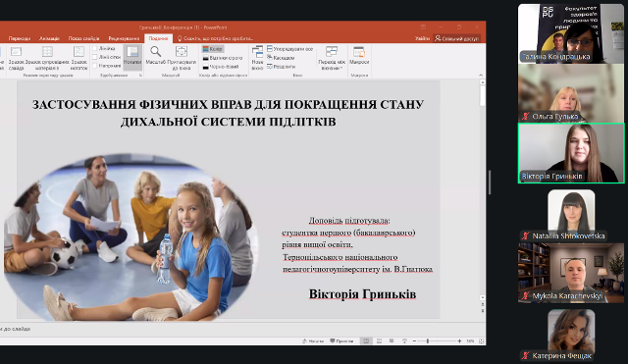Click the notes pane placeholder text

16,329
